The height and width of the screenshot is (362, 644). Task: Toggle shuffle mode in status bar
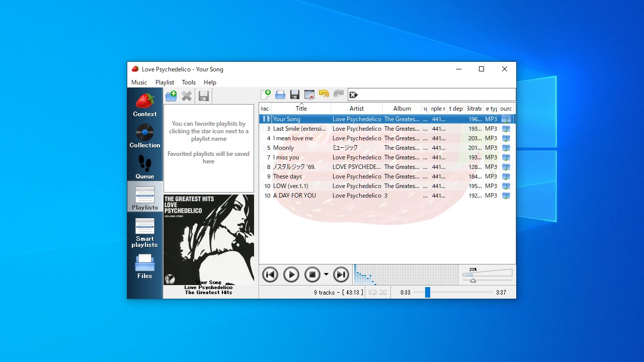(x=383, y=292)
